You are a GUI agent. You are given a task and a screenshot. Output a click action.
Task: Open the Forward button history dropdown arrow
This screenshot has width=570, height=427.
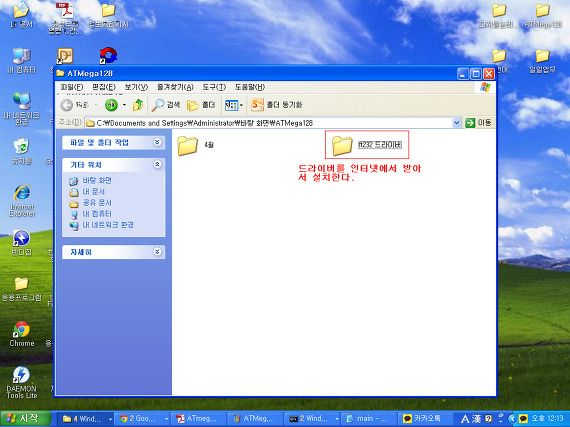124,105
